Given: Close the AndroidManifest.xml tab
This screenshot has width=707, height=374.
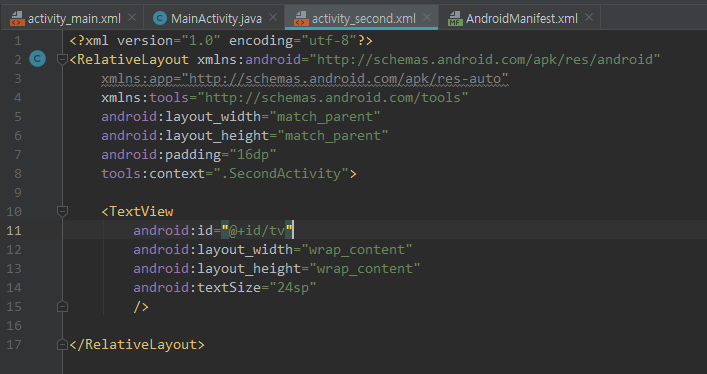Looking at the screenshot, I should (589, 18).
